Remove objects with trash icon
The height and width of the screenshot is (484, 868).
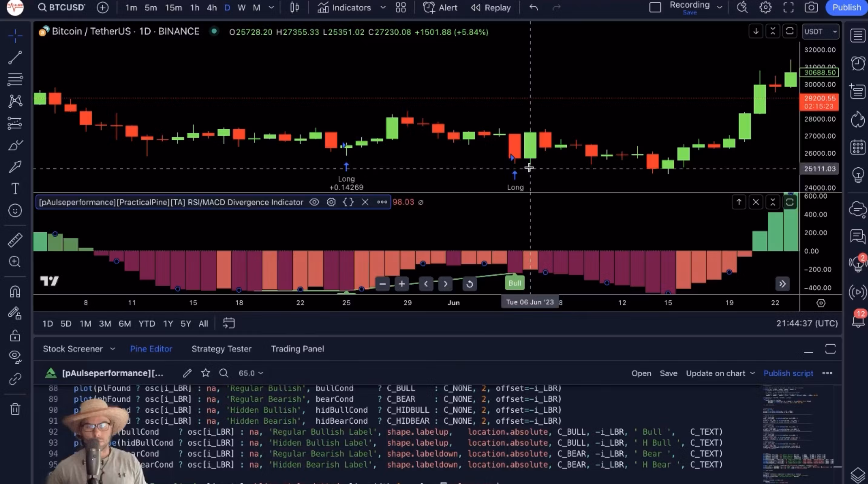pos(15,409)
